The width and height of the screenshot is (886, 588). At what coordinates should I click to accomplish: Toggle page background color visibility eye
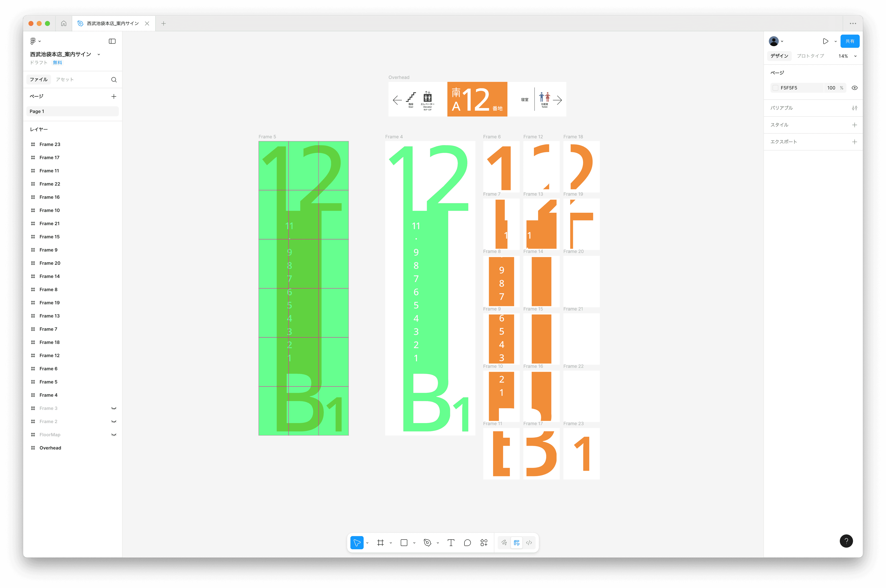point(854,88)
